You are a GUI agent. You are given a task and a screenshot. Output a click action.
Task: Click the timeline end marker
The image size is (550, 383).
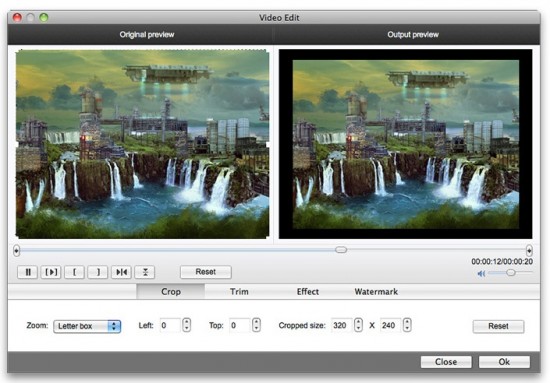click(529, 250)
